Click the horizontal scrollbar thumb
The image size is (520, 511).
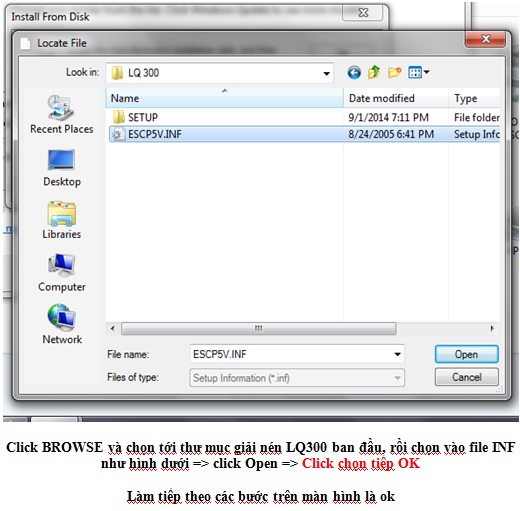(259, 328)
